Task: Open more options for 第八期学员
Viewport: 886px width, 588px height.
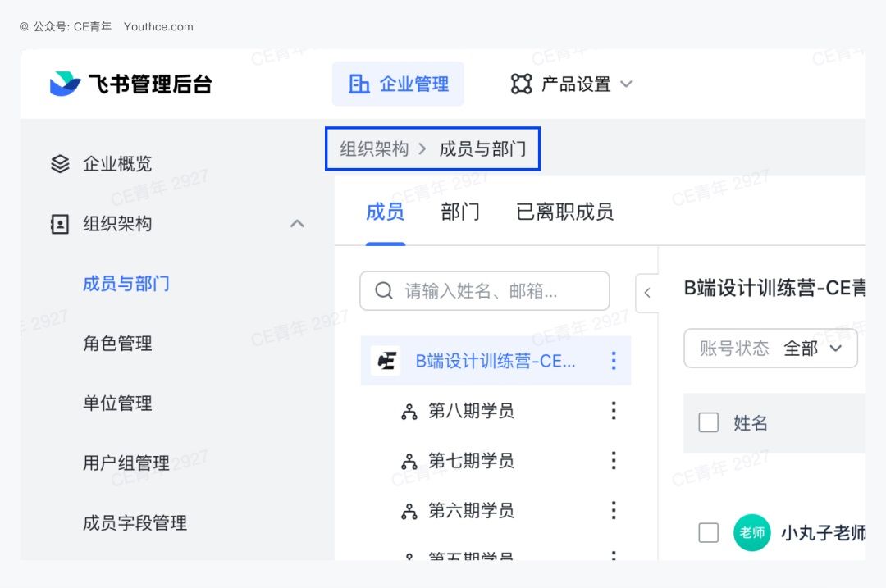Action: (614, 411)
